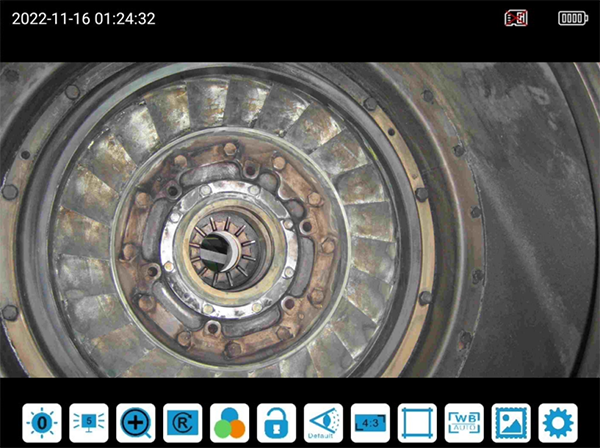This screenshot has width=600, height=448.
Task: Select the zoom-in magnifier icon
Action: (136, 423)
